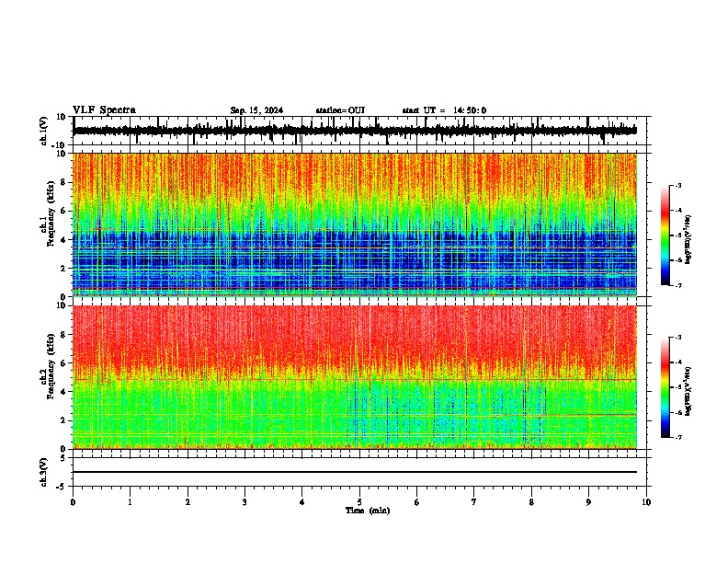Click the ch.1 voltage waveform trace panel
Viewport: 728px width, 563px height.
click(x=359, y=131)
